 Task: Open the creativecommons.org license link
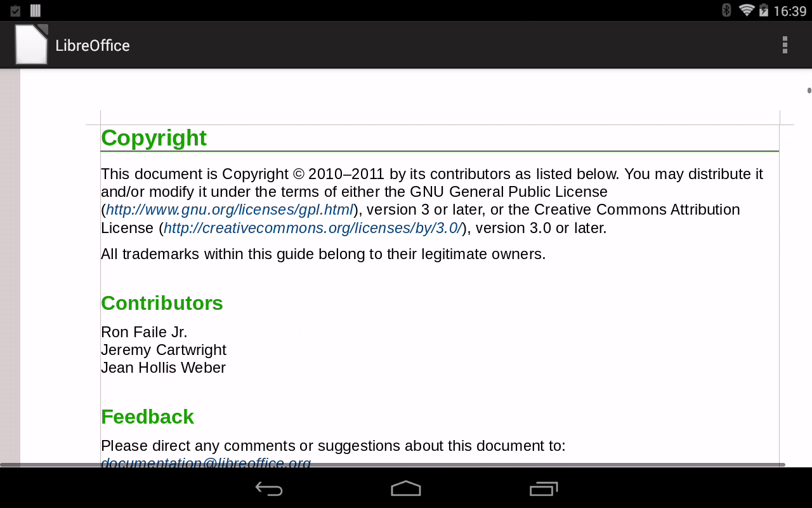coord(313,228)
